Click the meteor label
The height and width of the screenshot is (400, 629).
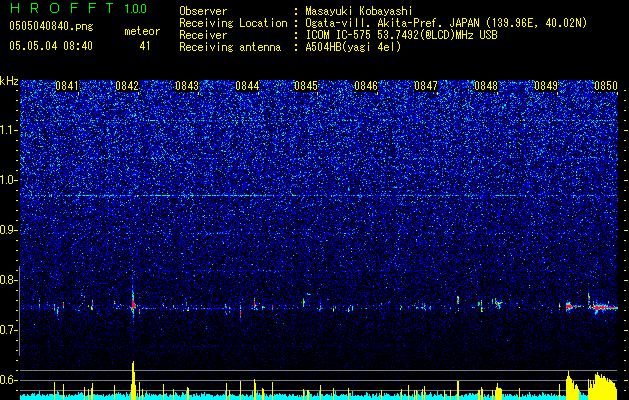(x=142, y=31)
